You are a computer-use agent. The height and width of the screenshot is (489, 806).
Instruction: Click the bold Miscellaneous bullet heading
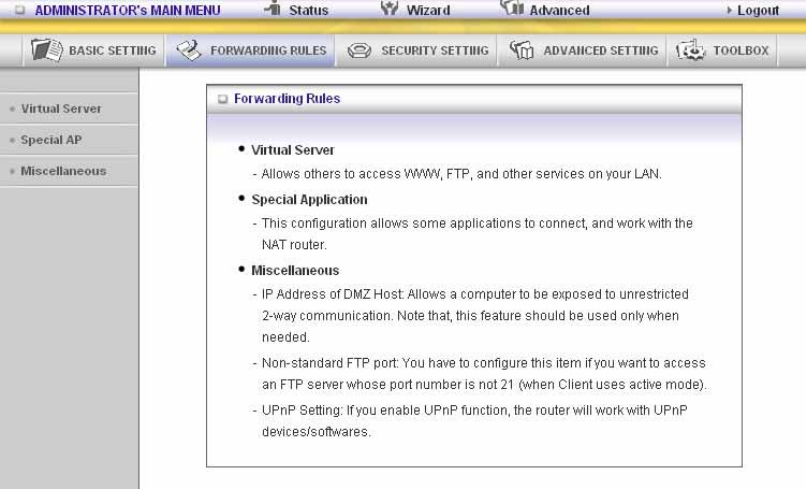(295, 270)
